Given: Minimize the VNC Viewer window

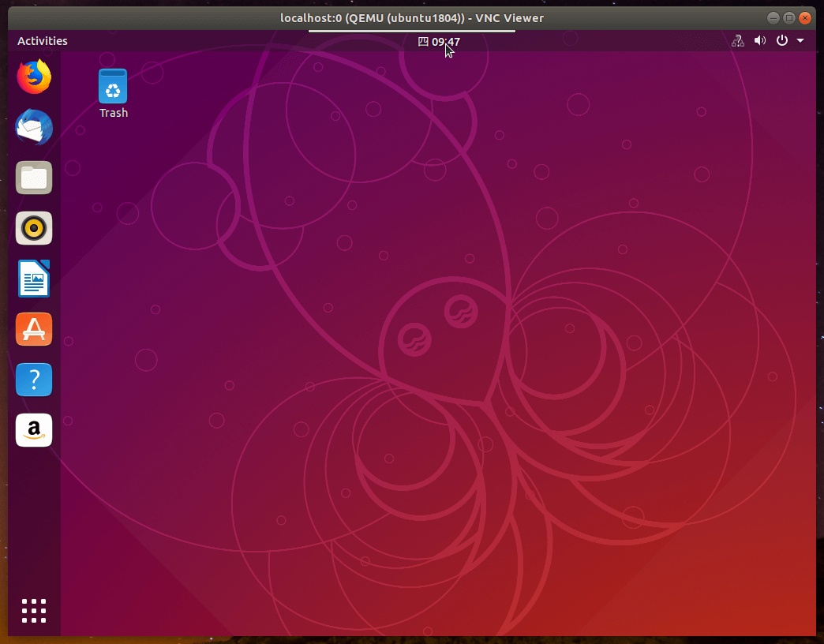Looking at the screenshot, I should coord(773,17).
